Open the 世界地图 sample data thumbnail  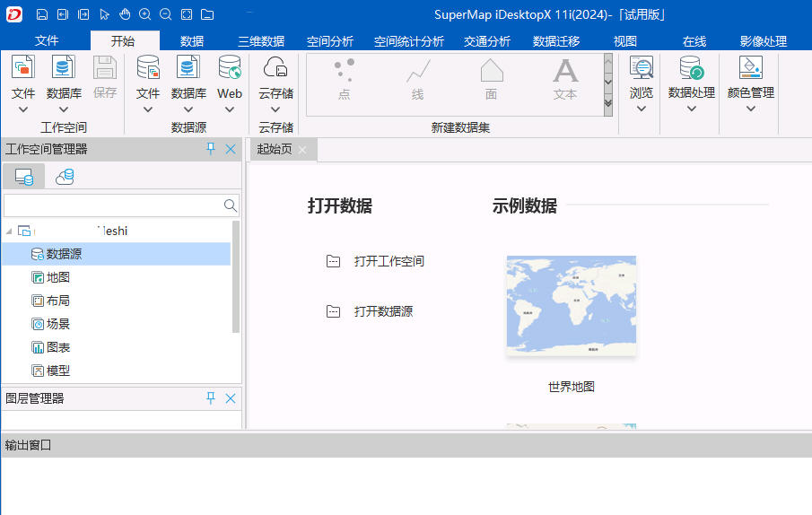tap(571, 306)
